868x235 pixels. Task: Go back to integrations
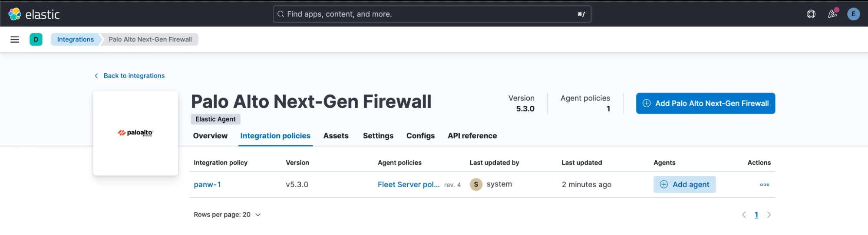[129, 76]
